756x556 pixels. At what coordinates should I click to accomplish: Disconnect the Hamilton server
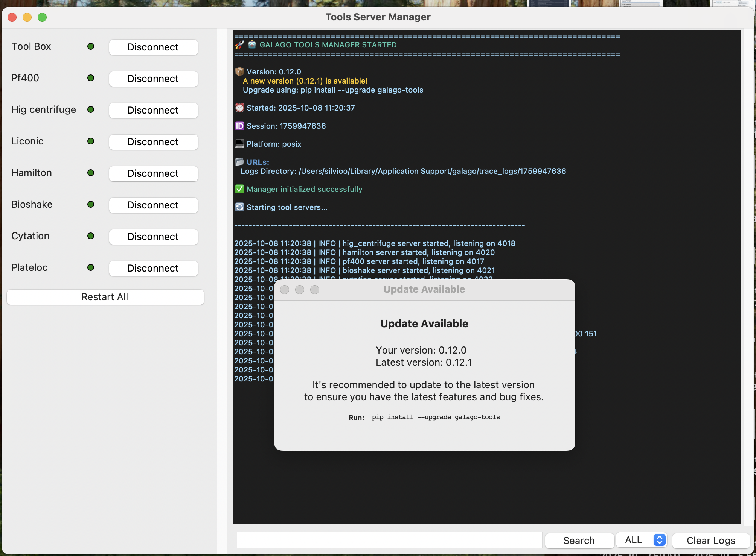click(153, 174)
